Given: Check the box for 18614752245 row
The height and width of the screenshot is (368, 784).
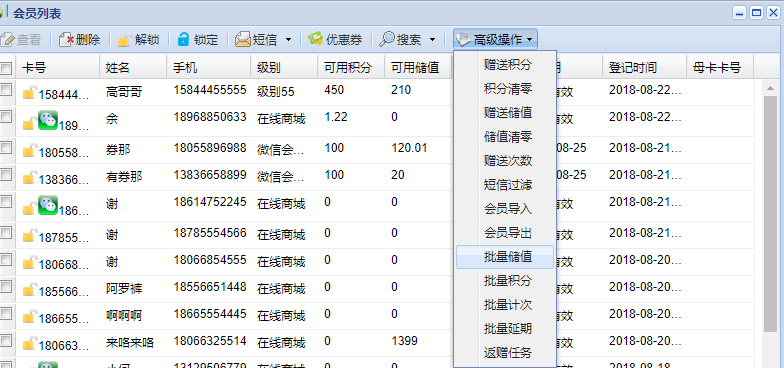Looking at the screenshot, I should pyautogui.click(x=6, y=202).
